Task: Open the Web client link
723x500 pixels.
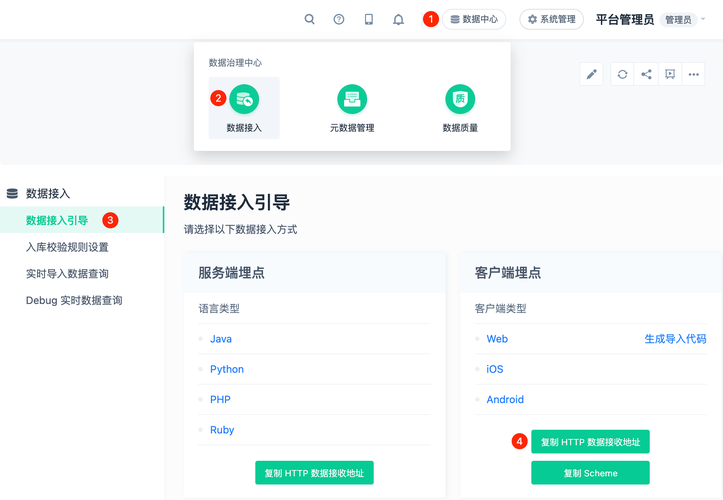Action: click(x=497, y=339)
